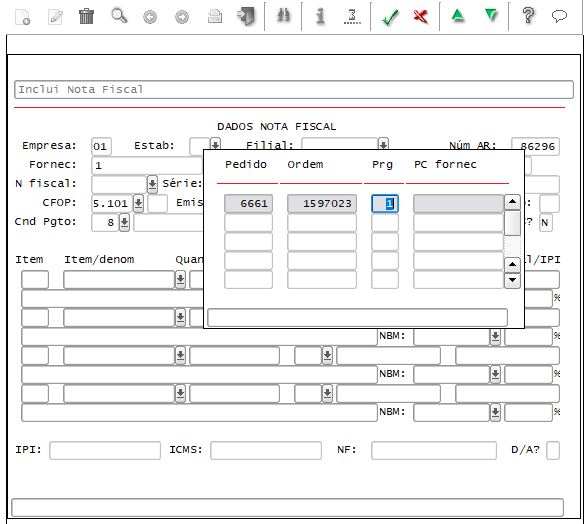
Task: Click the highlighted Prg field
Action: (x=385, y=203)
